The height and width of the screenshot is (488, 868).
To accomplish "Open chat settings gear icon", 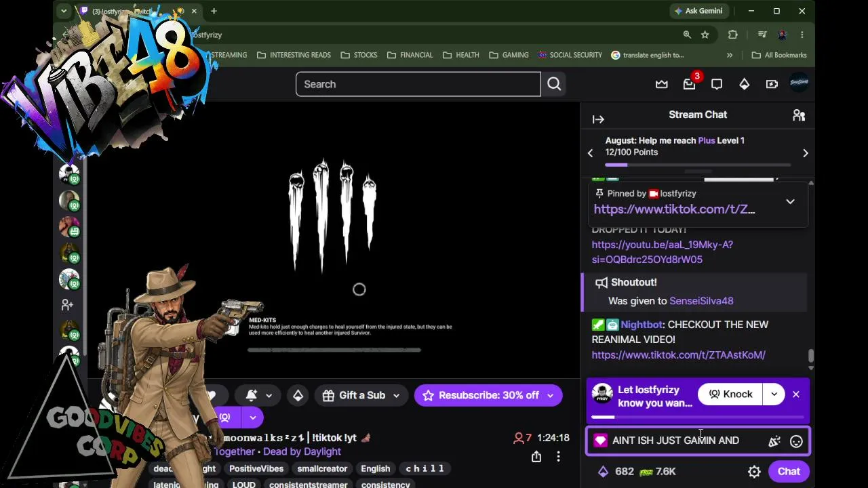I will pyautogui.click(x=754, y=472).
